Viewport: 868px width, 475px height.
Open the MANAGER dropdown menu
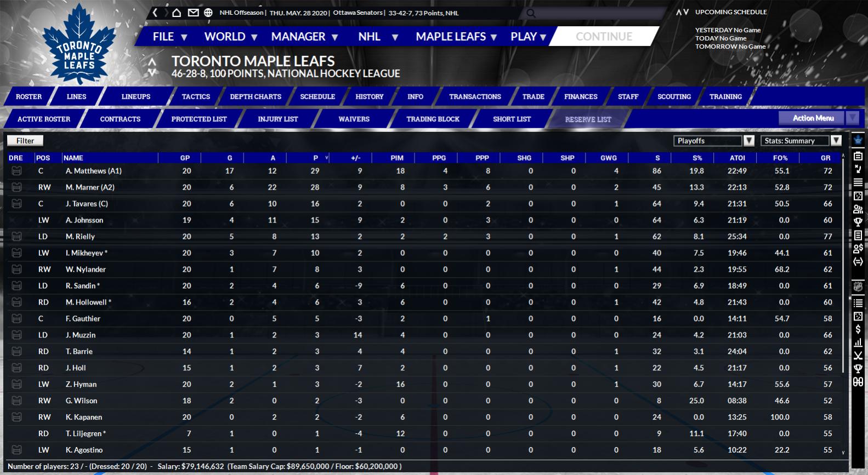click(304, 37)
